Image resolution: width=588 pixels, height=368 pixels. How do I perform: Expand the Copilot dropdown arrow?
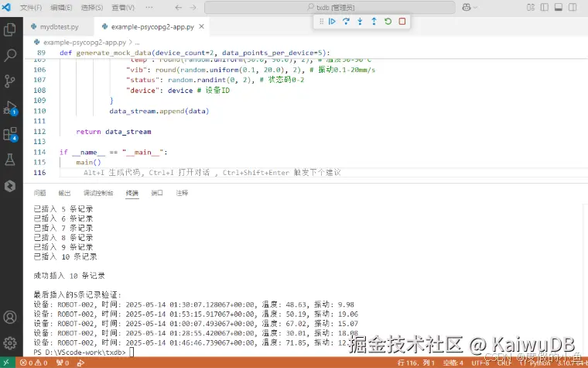click(x=476, y=8)
